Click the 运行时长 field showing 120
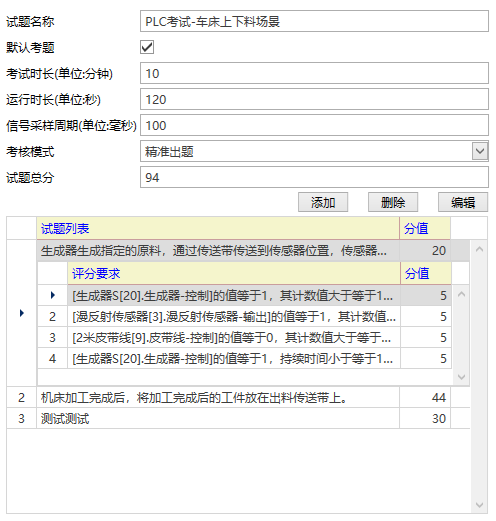This screenshot has width=496, height=521. [314, 99]
